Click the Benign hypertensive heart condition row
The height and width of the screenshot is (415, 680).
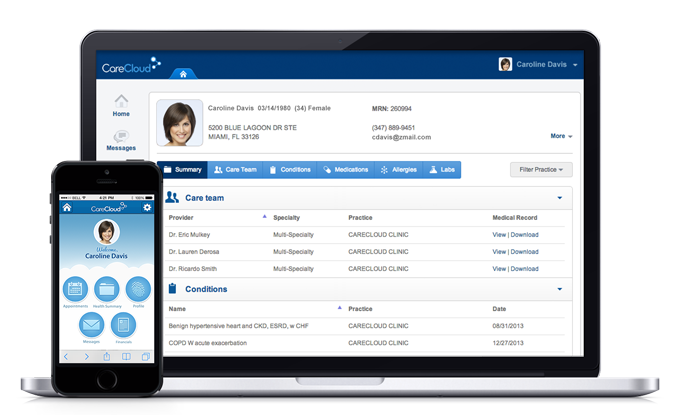pyautogui.click(x=366, y=326)
